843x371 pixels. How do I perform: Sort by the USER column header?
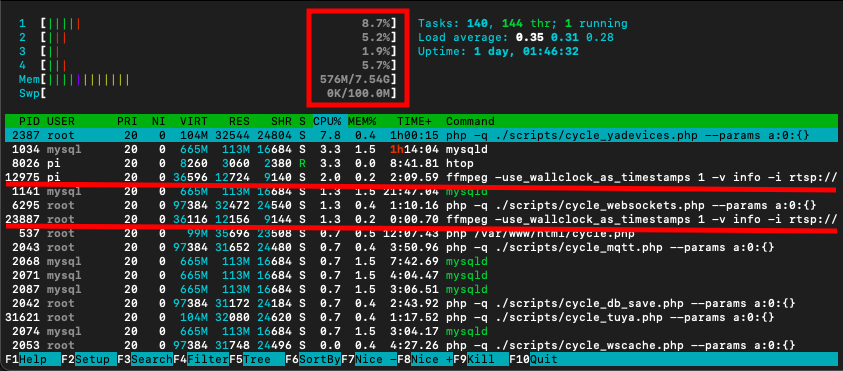coord(61,122)
